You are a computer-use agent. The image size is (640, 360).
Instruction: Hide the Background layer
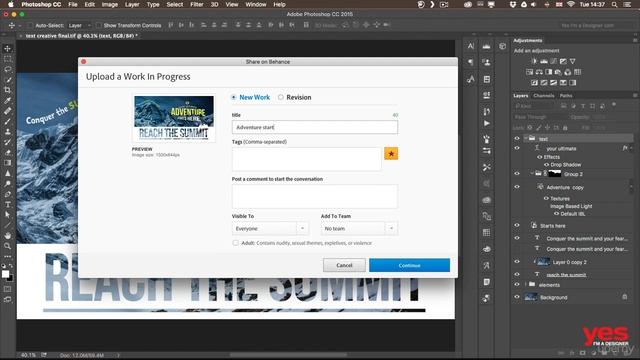pyautogui.click(x=517, y=297)
